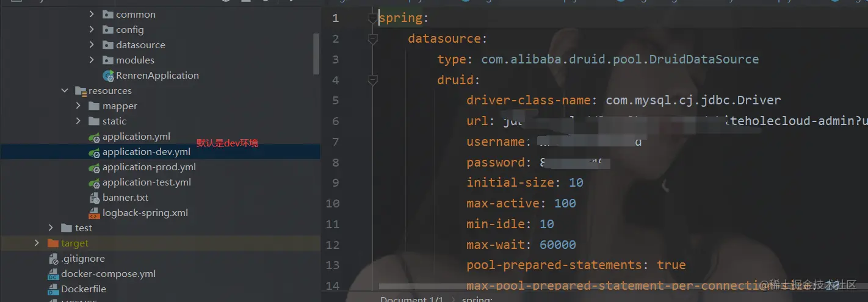The height and width of the screenshot is (302, 868).
Task: Click the datasource folder icon
Action: point(107,45)
